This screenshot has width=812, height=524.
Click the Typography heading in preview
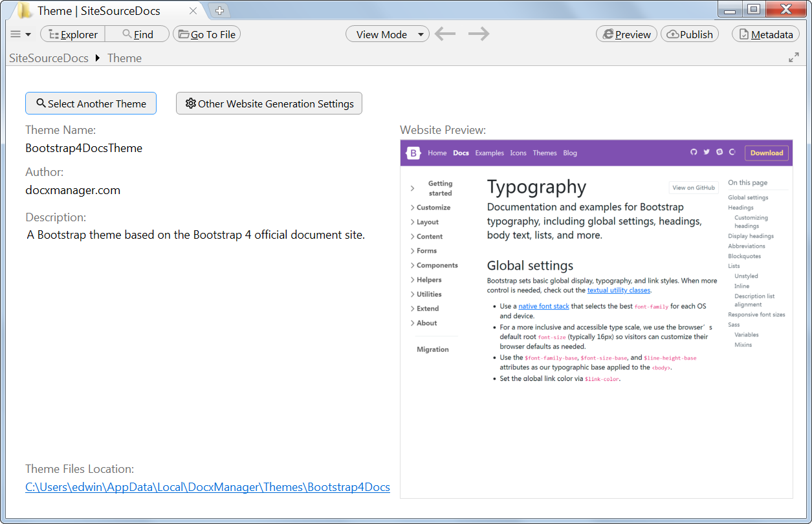[x=536, y=187]
